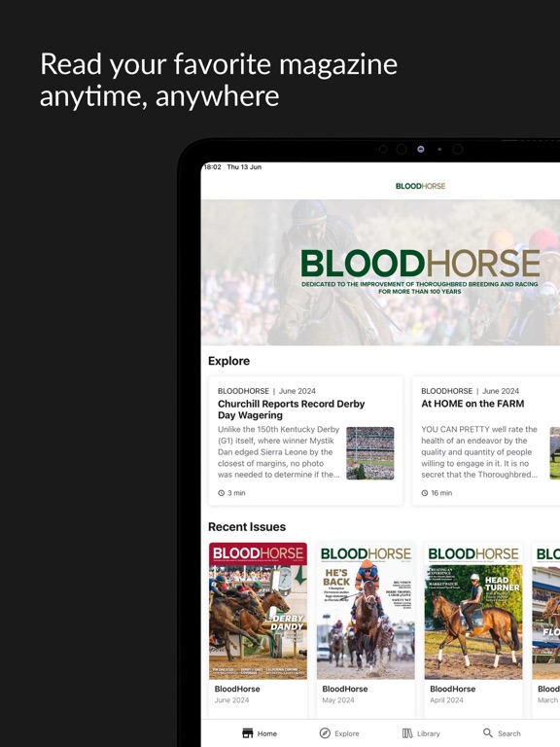Open the April 2024 Head Turner cover
The width and height of the screenshot is (560, 747).
[473, 611]
